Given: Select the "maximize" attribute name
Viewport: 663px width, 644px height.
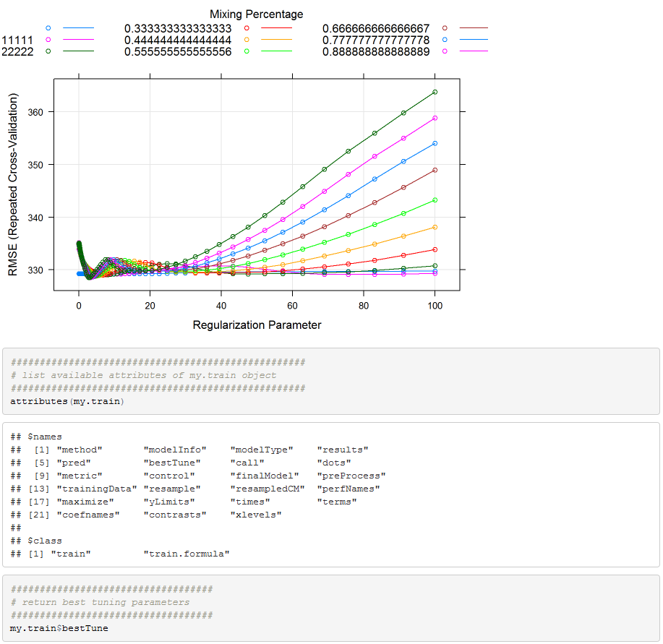Looking at the screenshot, I should tap(85, 502).
